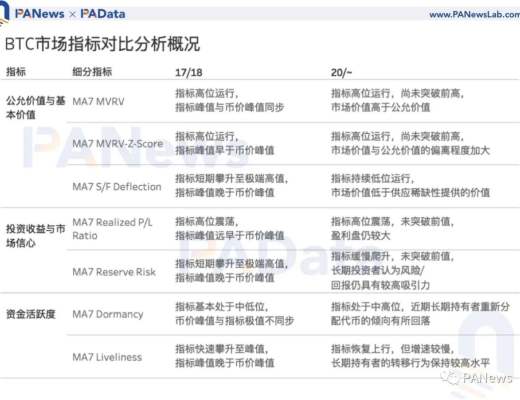
Task: Click the cell 市场价值高于公允价值
Action: [x=380, y=107]
